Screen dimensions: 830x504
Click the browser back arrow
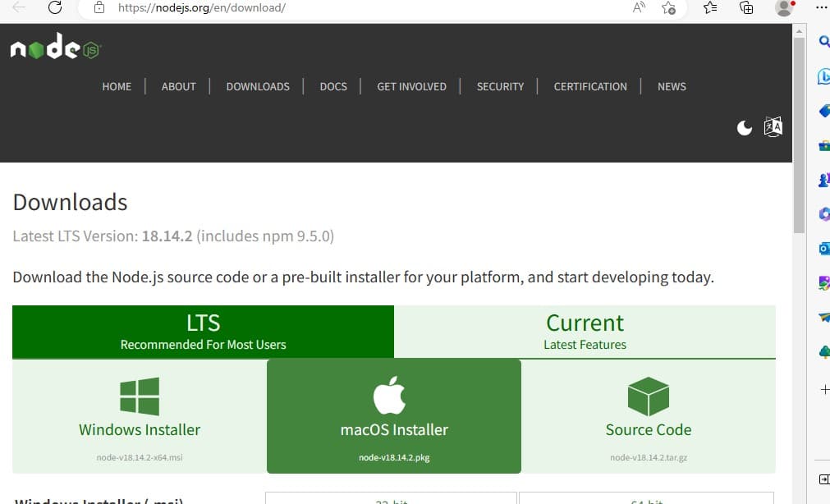click(19, 7)
